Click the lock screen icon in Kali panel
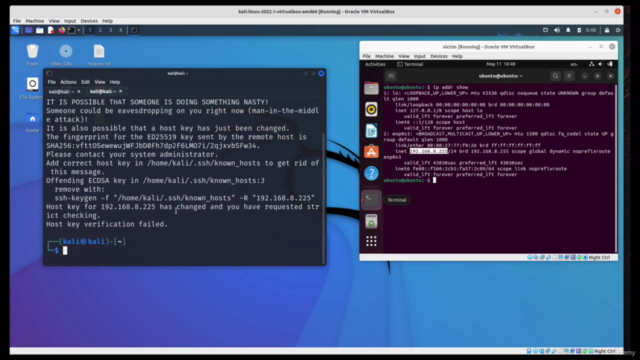This screenshot has width=640, height=360. click(607, 30)
